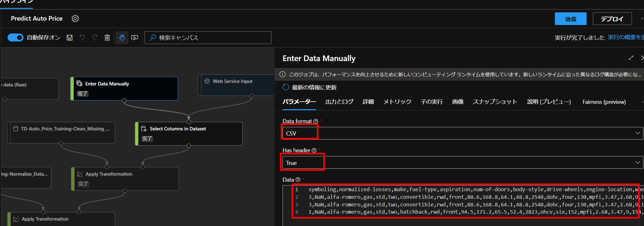Select the pointer selection tool
The image size is (644, 226).
pos(135,38)
